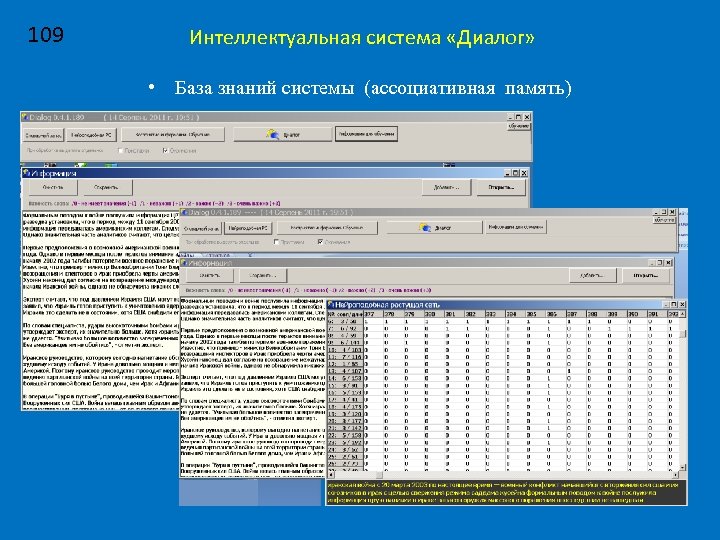The height and width of the screenshot is (540, 720).
Task: Click the Сохранить button in the back Информация window
Action: tap(106, 187)
